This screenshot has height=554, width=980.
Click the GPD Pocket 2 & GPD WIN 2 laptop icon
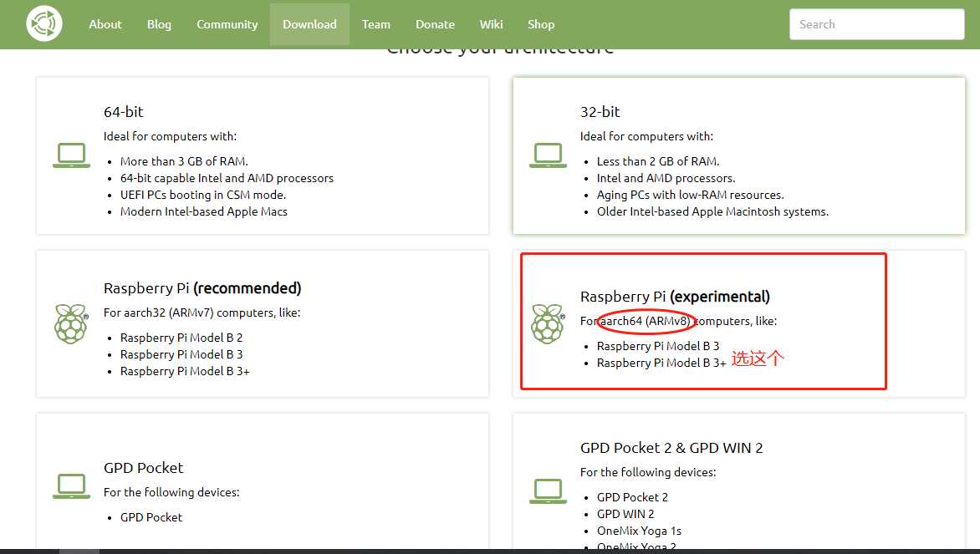548,491
